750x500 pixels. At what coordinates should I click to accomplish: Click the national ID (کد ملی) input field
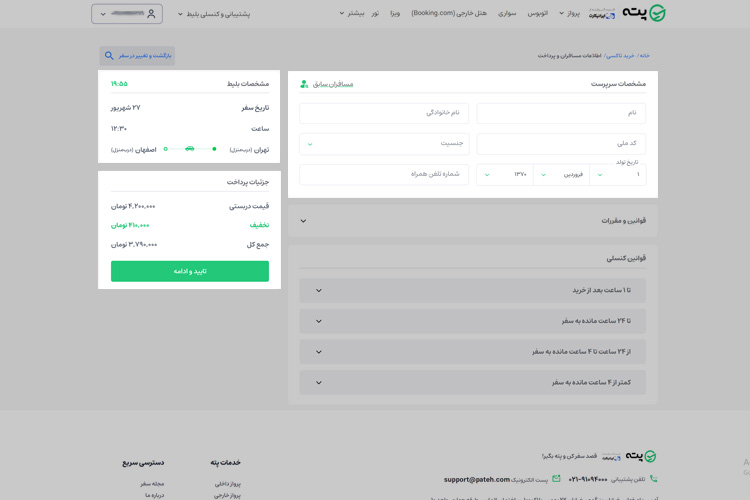click(561, 144)
